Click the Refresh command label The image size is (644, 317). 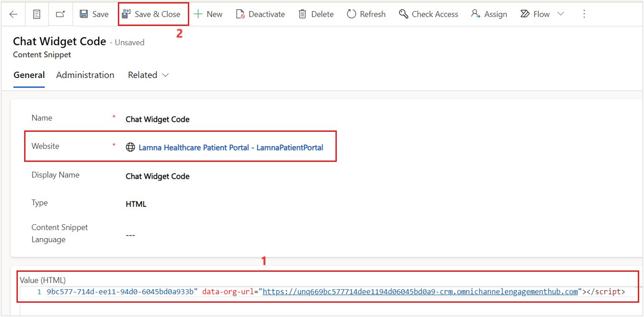tap(373, 14)
